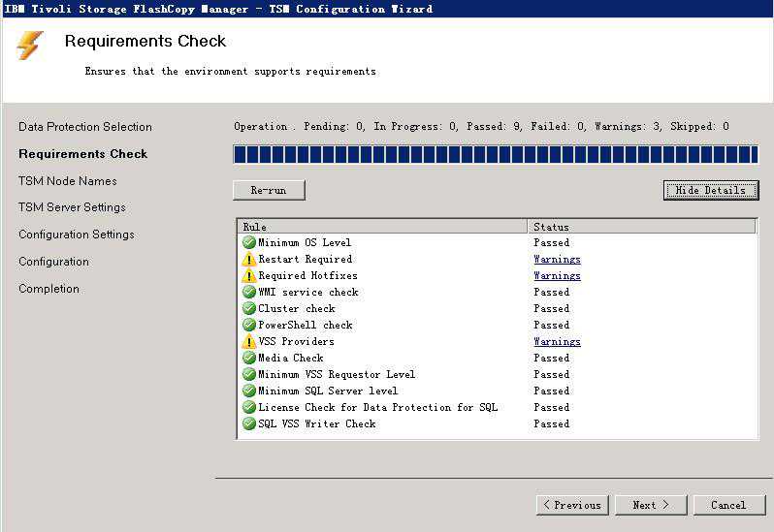
Task: Click the lightning bolt wizard icon
Action: tap(30, 45)
